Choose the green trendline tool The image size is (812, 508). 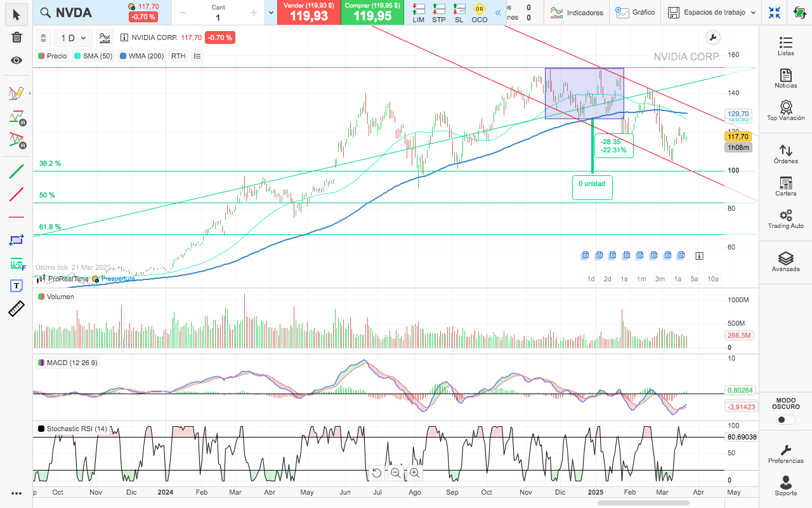[16, 171]
